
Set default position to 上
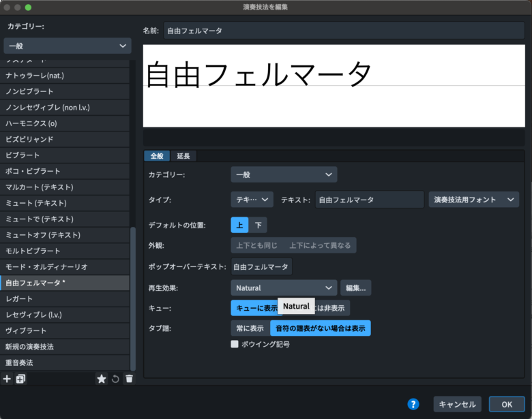click(x=239, y=225)
